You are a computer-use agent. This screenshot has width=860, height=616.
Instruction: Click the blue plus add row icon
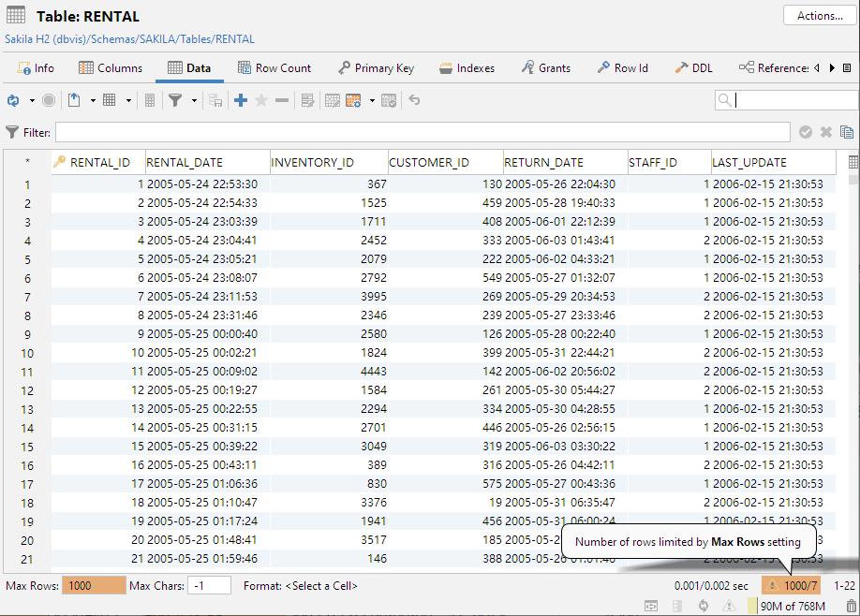click(241, 100)
